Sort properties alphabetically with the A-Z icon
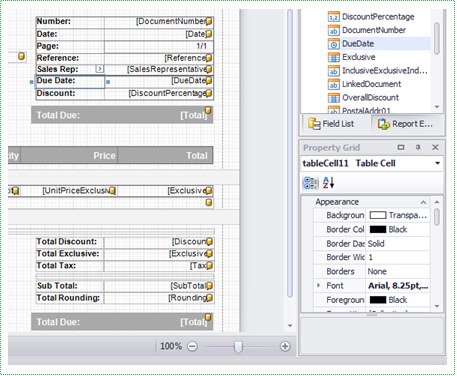Screen dimensions: 457x376 328,183
